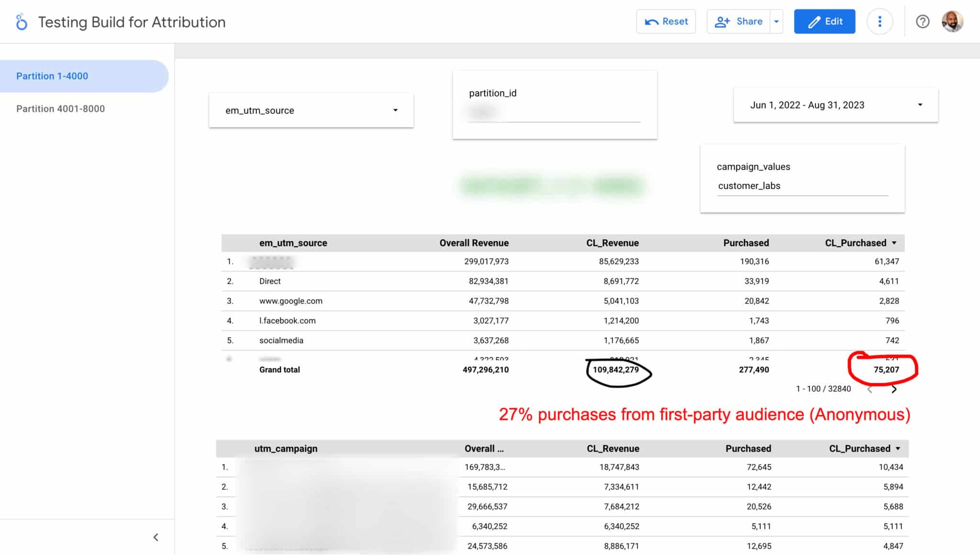Go to next page of table rows

(x=894, y=389)
